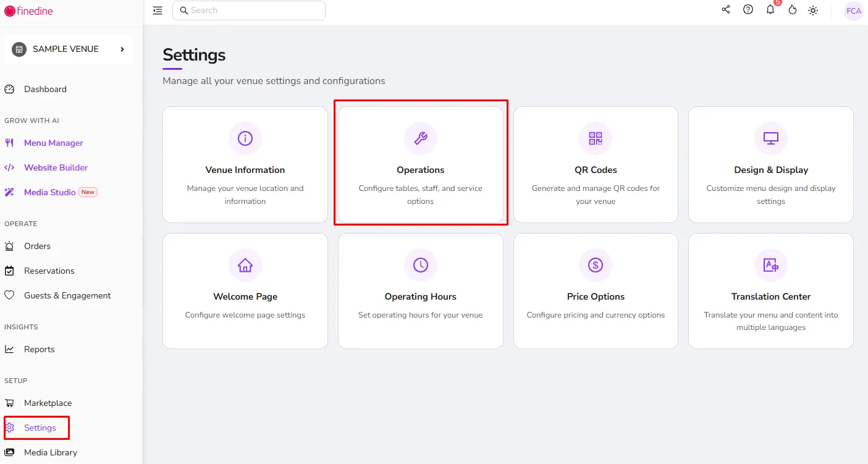The height and width of the screenshot is (464, 868).
Task: Click the Marketplace cart icon
Action: point(9,403)
